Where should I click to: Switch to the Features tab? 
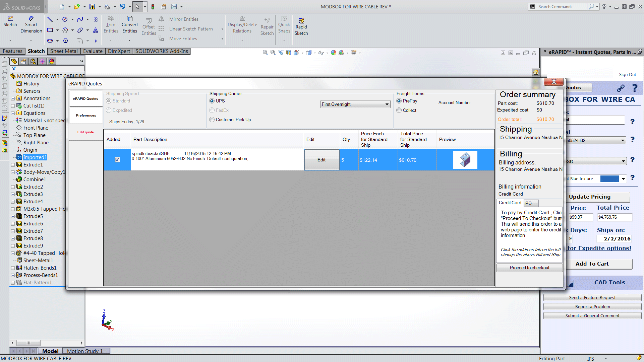12,51
